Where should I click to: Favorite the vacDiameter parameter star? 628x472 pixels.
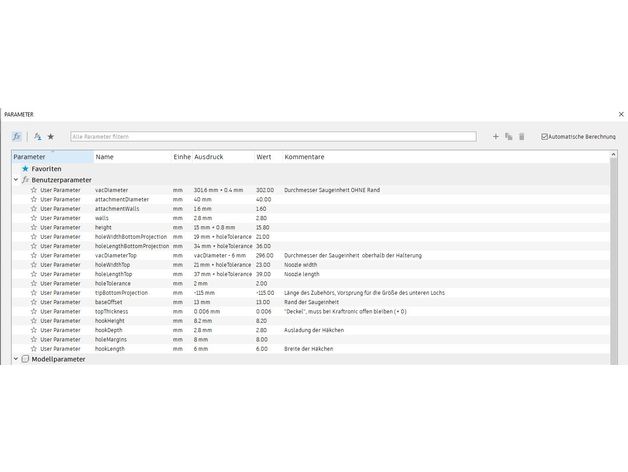coord(33,189)
